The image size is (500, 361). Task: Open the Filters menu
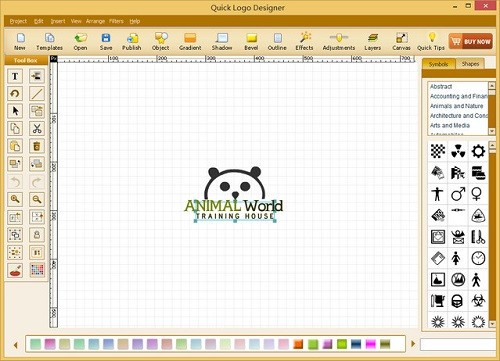click(x=116, y=21)
